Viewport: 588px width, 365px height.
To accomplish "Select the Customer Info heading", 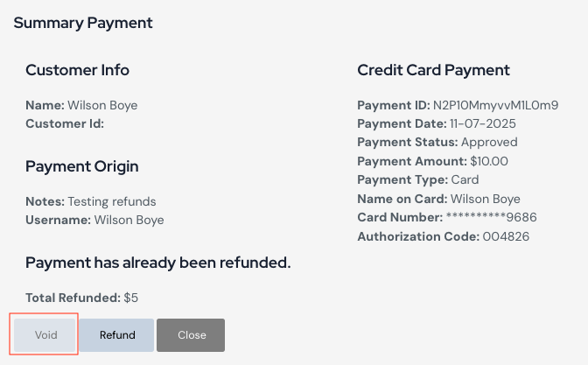I will pos(77,70).
